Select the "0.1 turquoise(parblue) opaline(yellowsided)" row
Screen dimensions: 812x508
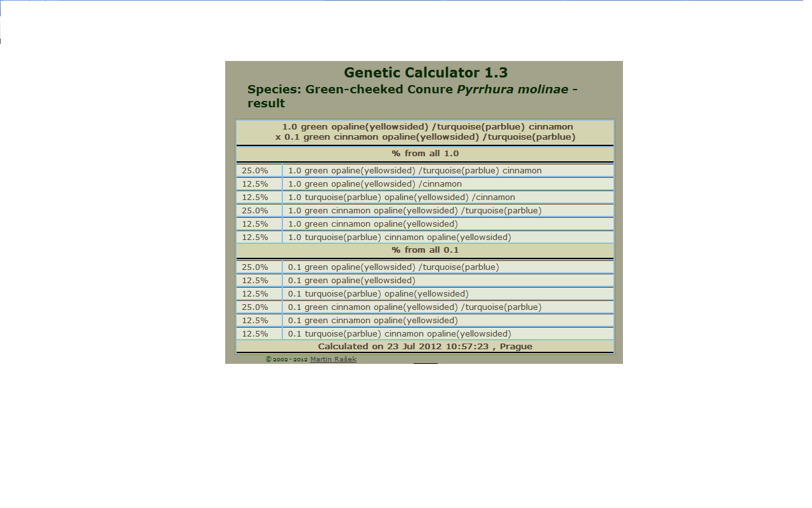tap(378, 294)
